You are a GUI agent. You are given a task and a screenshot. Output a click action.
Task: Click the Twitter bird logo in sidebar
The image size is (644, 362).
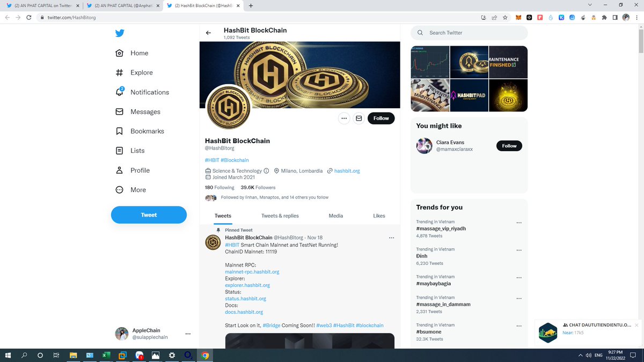point(120,33)
